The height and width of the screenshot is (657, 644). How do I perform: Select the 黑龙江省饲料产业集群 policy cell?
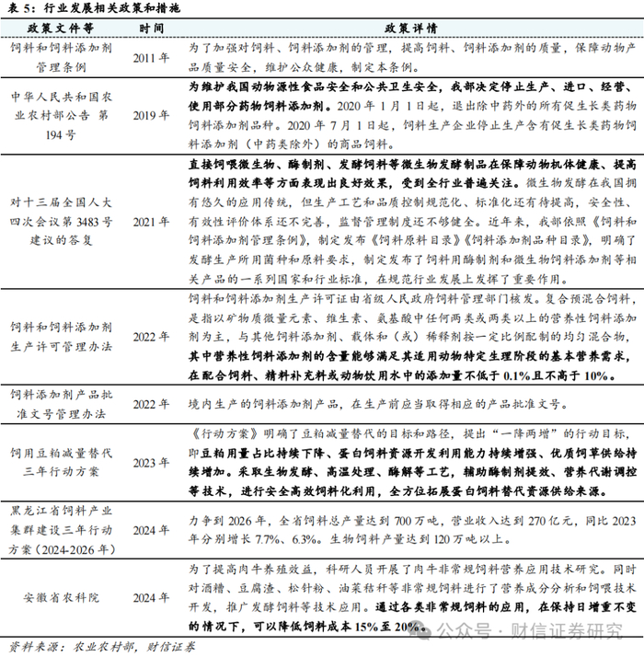coord(61,530)
